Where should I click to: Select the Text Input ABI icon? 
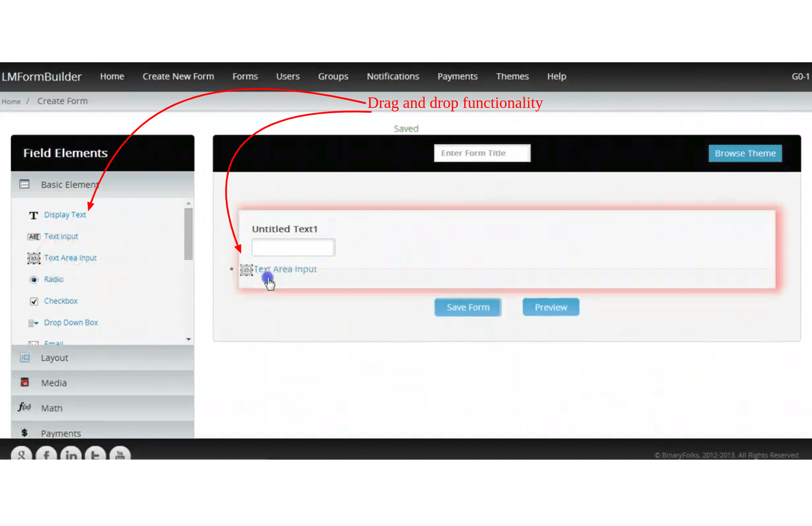coord(34,236)
